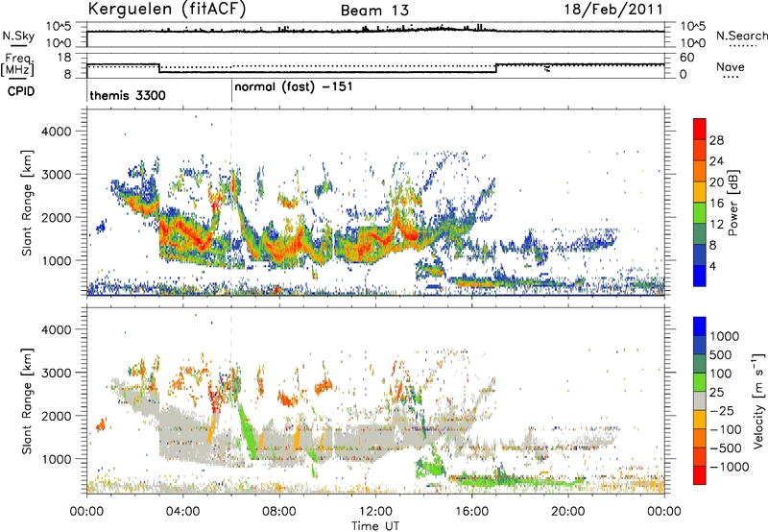
Task: Click the 2000 km tick on the Velocity panel
Action: coord(56,416)
